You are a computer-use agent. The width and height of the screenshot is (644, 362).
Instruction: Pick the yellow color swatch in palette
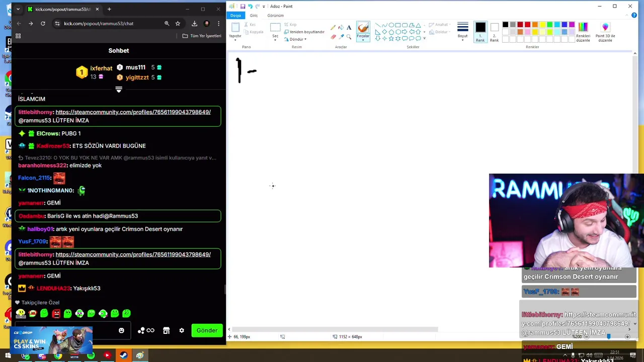tap(542, 25)
